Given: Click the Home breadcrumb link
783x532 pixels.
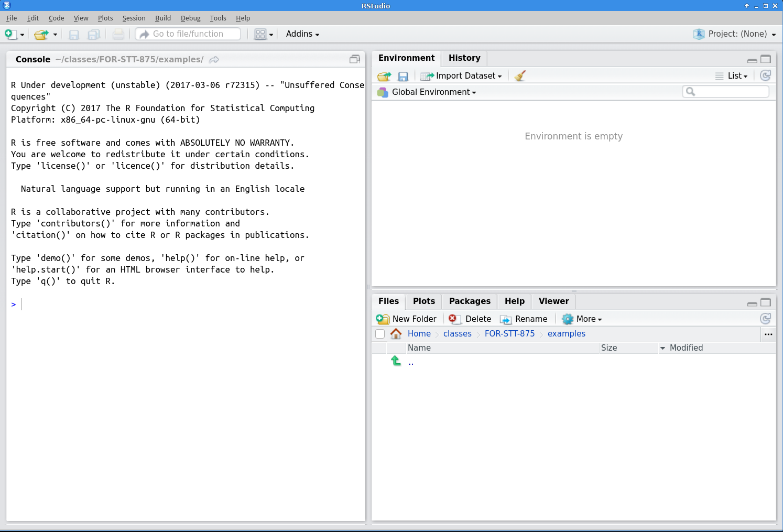Looking at the screenshot, I should click(x=419, y=334).
